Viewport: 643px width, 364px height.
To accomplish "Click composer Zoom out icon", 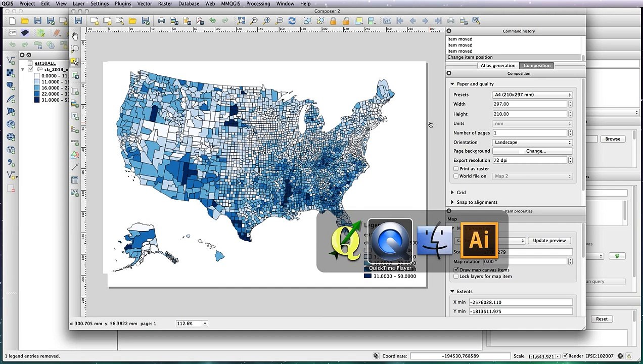I will click(279, 21).
